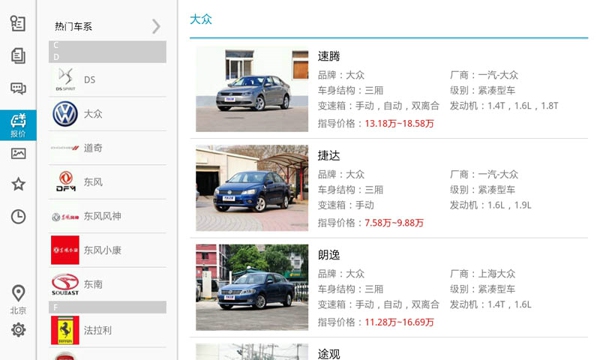Viewport: 600px width, 360px height.
Task: Click 发动机:1.4T,1.6L,1.8T for 速腾
Action: pos(504,106)
